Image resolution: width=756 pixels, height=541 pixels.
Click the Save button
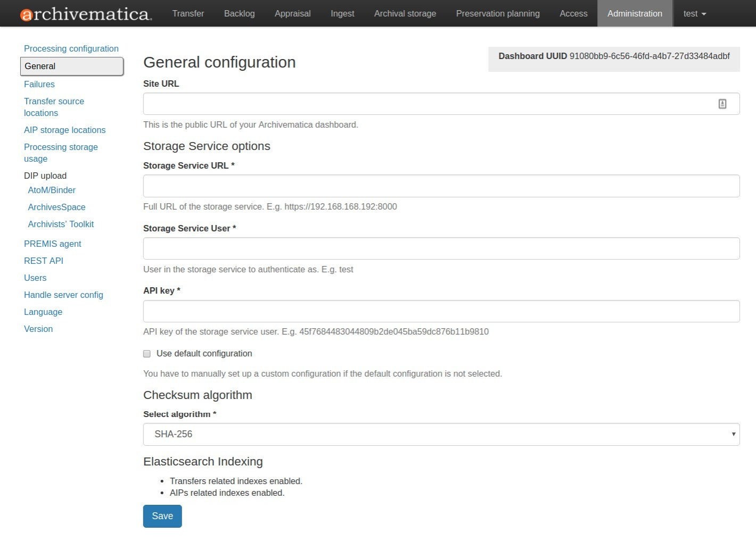[x=162, y=515]
